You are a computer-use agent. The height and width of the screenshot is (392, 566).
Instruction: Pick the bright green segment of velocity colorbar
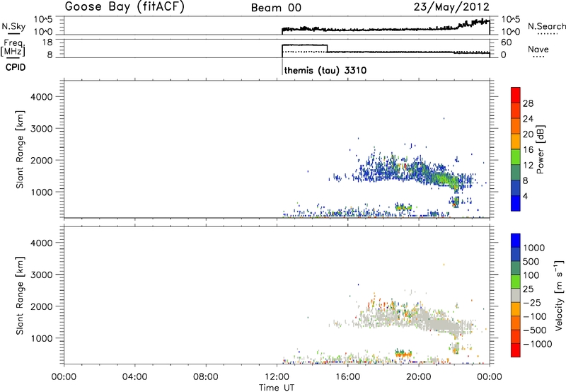(x=516, y=282)
